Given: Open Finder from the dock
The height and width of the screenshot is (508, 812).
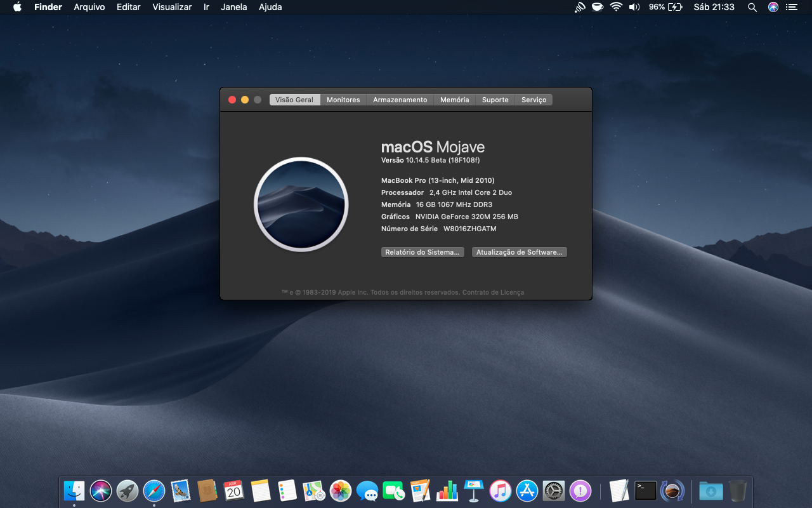Looking at the screenshot, I should click(74, 491).
